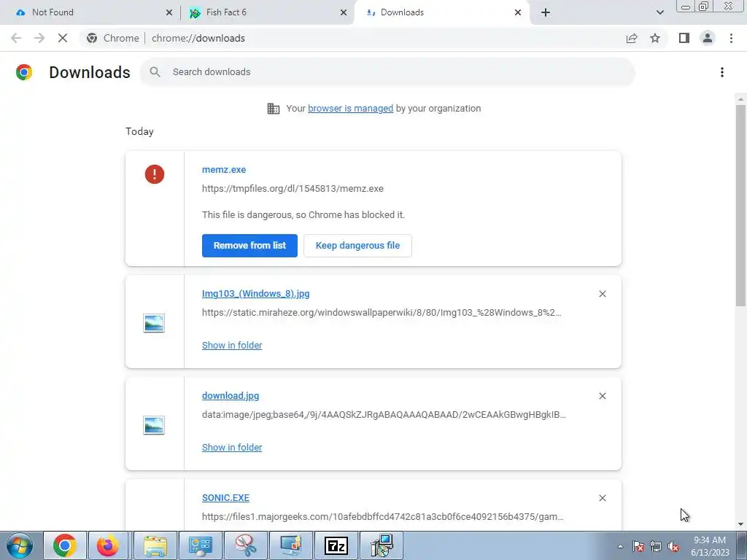Open a new tab with the plus button
The image size is (747, 560).
546,12
